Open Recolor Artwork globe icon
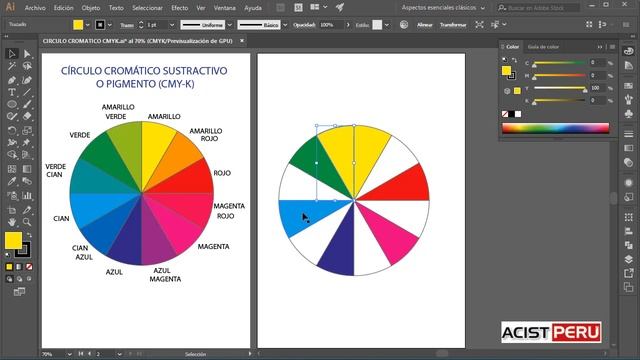The image size is (640, 360). [x=404, y=24]
